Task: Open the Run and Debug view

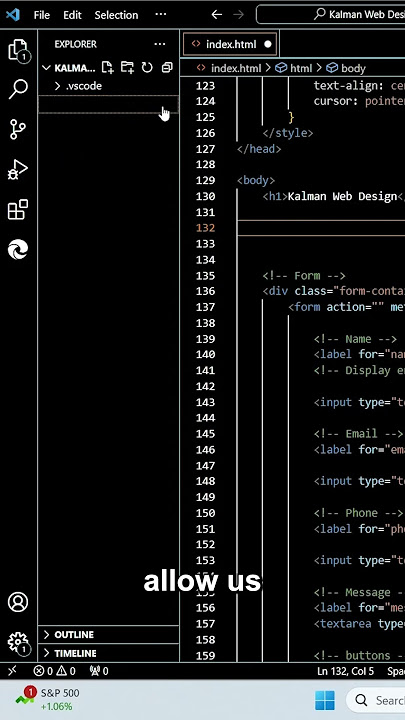Action: (18, 169)
